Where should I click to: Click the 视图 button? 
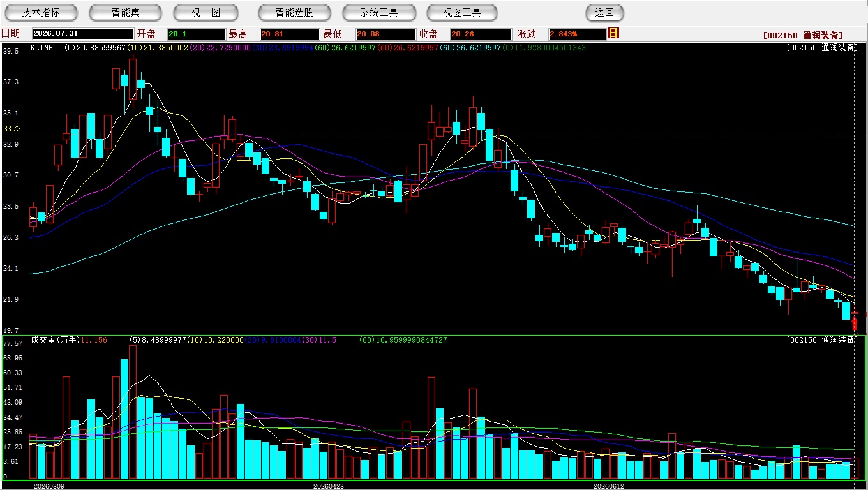(206, 12)
